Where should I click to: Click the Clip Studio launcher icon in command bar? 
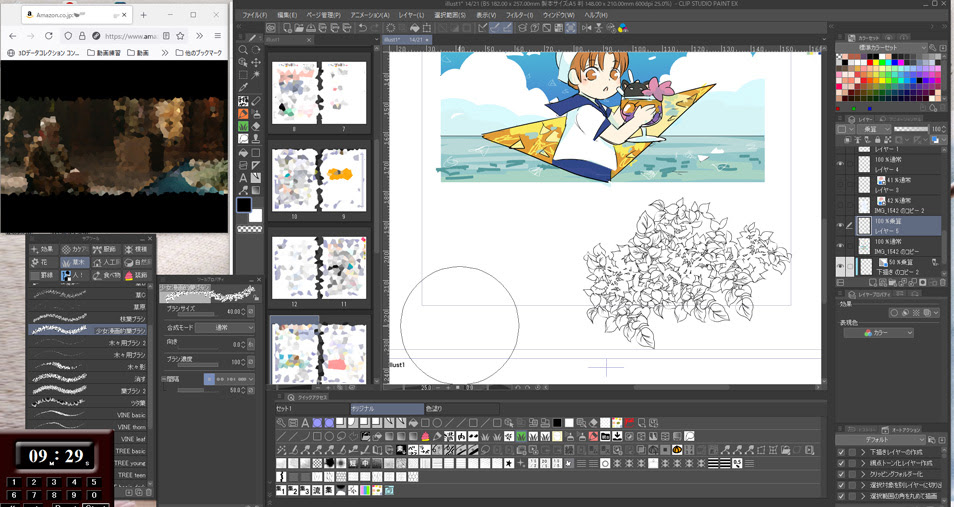tap(271, 27)
